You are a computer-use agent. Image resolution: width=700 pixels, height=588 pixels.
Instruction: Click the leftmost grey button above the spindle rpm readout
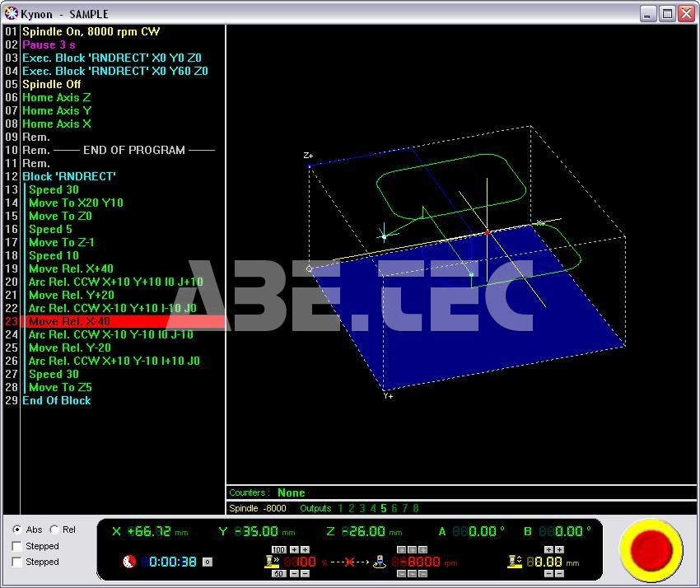pos(401,549)
